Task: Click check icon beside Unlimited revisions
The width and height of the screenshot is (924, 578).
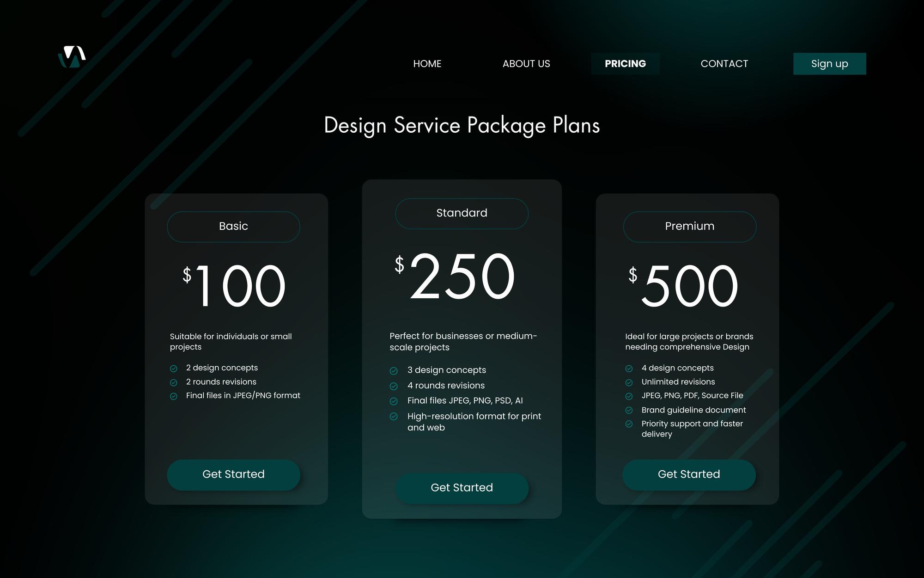Action: [629, 382]
